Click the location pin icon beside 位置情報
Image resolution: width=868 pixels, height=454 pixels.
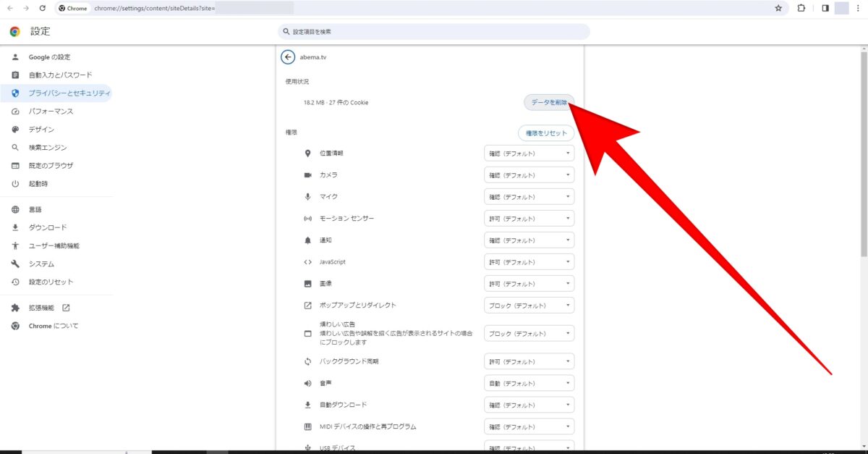pos(307,153)
